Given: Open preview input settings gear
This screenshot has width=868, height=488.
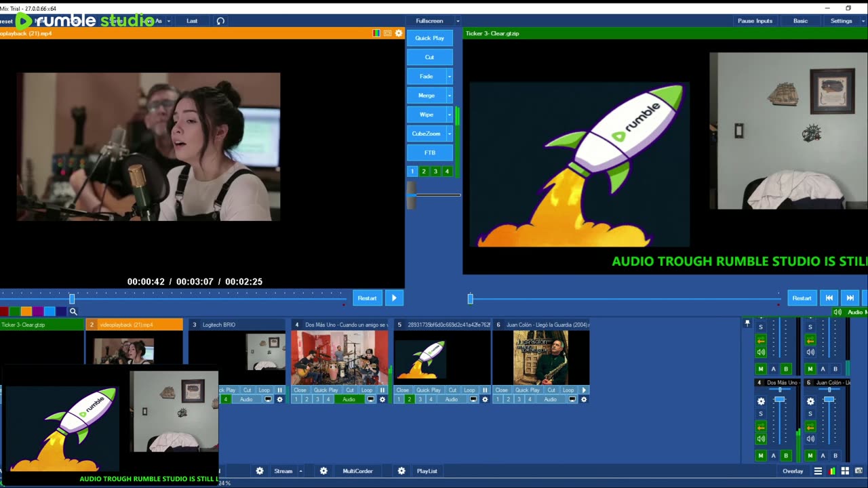Looking at the screenshot, I should click(x=399, y=33).
